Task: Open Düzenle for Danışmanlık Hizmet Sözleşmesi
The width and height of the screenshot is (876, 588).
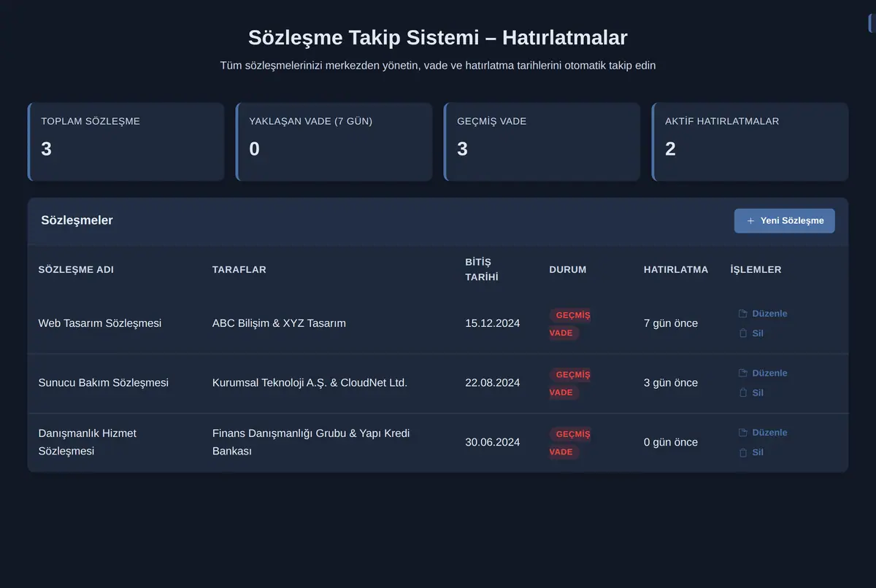Action: point(763,433)
